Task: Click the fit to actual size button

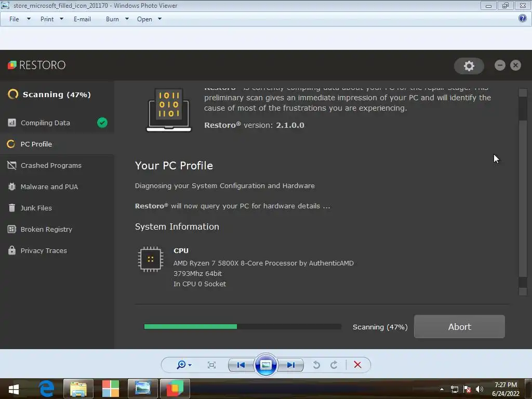Action: [x=212, y=365]
